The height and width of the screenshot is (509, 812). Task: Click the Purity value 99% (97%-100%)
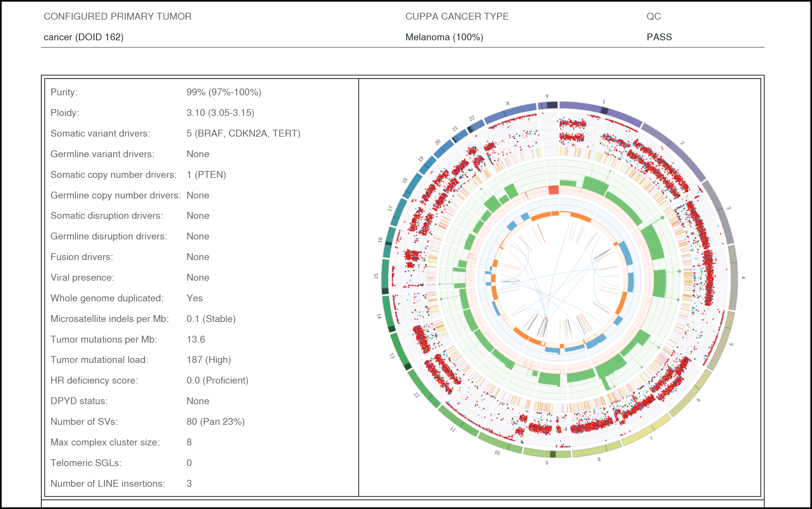pyautogui.click(x=223, y=92)
